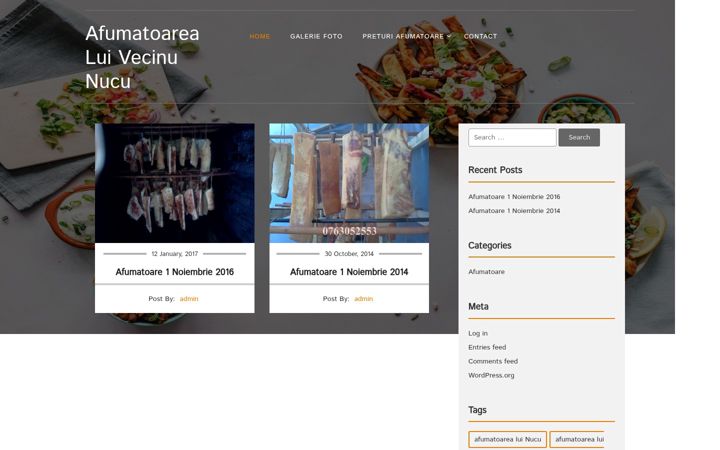Click the 30 October, 2014 date text
The width and height of the screenshot is (720, 450).
[349, 254]
